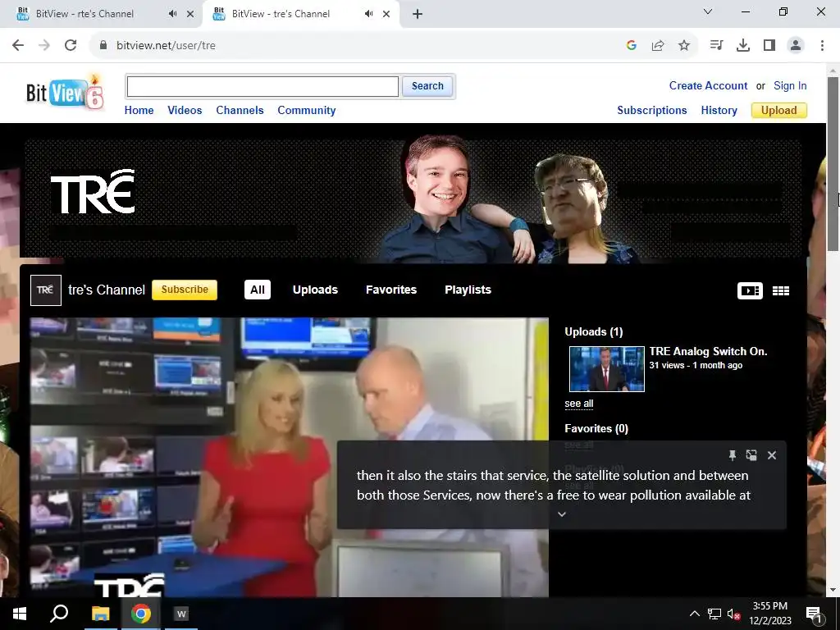This screenshot has height=630, width=840.
Task: Click the browser forward arrow
Action: point(44,46)
